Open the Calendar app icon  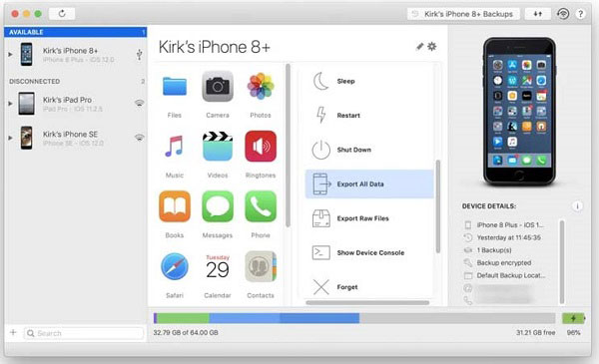[x=218, y=266]
